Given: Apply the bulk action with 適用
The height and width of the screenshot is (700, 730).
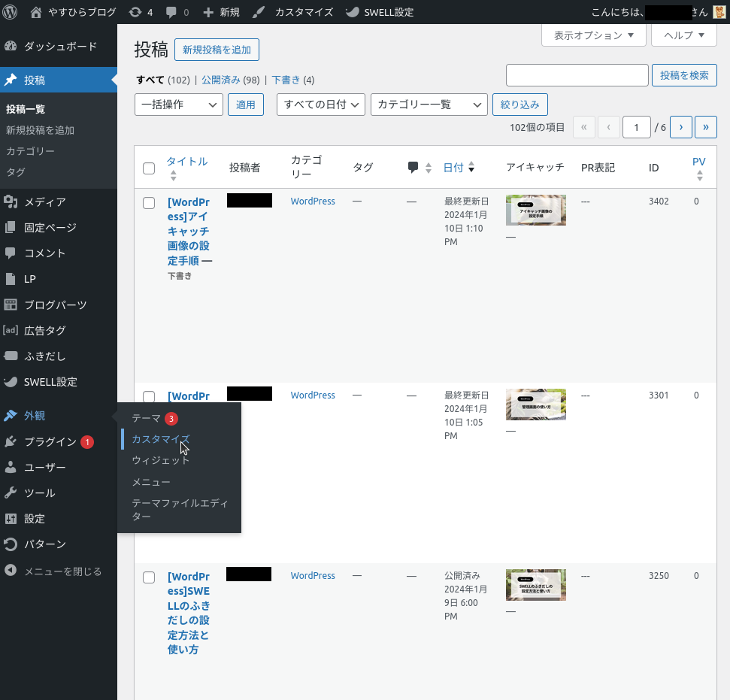Looking at the screenshot, I should pyautogui.click(x=245, y=105).
